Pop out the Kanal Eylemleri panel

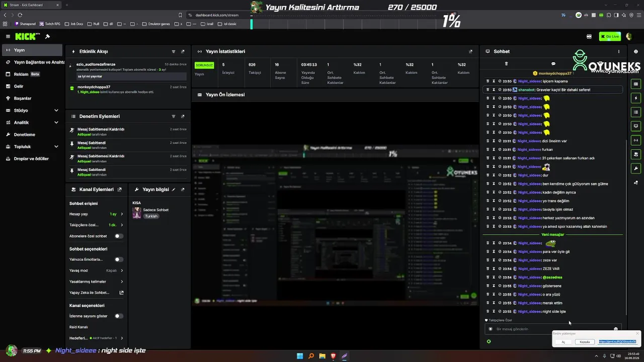coord(119,190)
